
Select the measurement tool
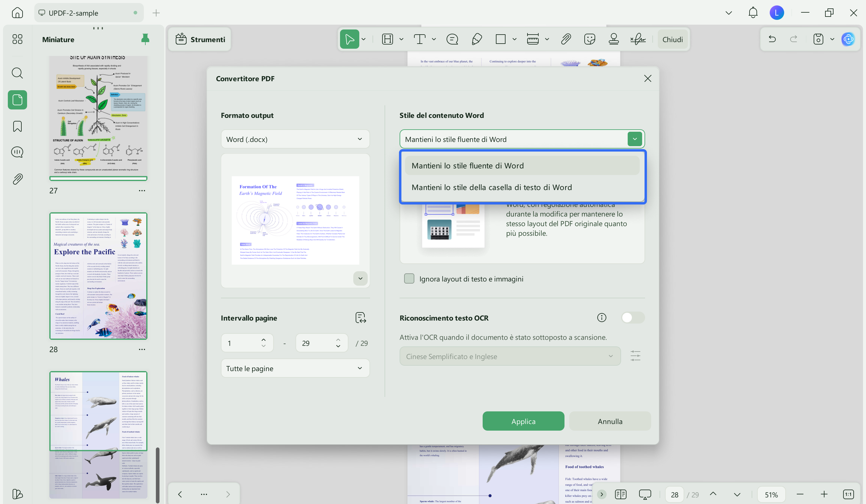point(533,39)
